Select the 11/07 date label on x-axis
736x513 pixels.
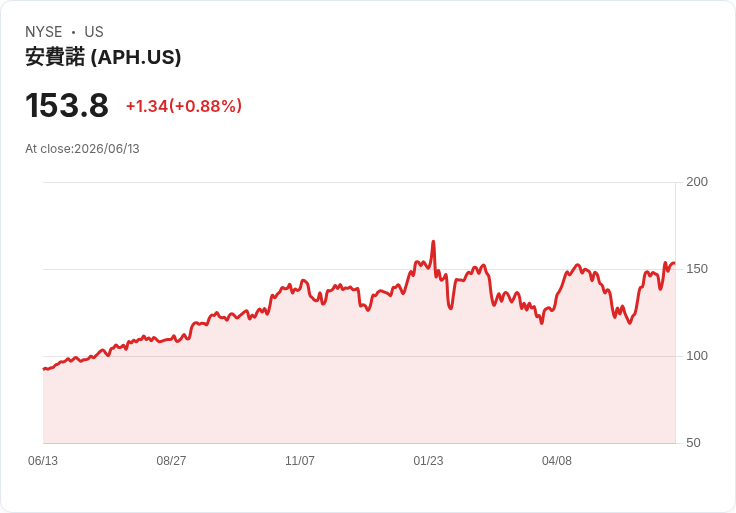(299, 461)
